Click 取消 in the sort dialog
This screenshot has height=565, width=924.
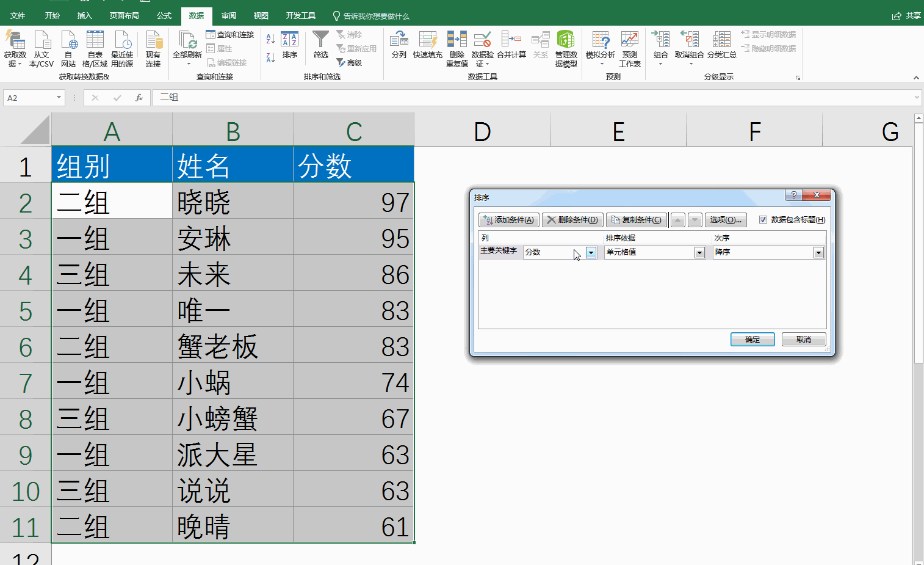coord(804,340)
